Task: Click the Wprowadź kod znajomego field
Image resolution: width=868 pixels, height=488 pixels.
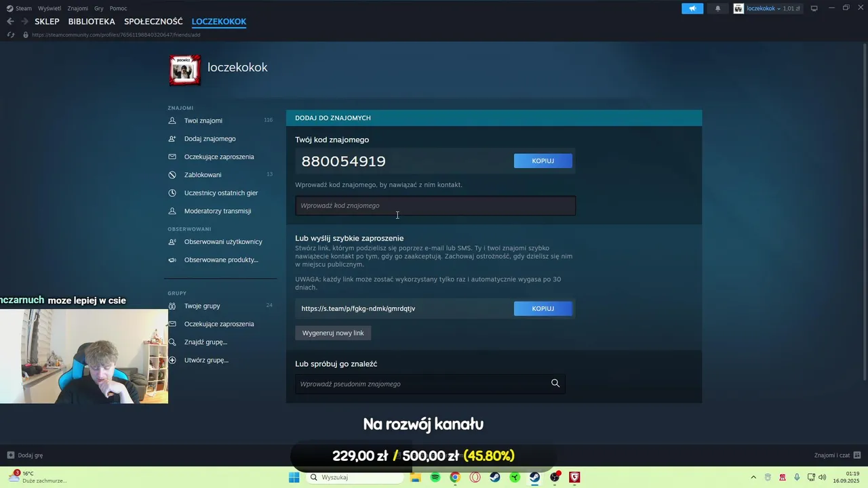Action: [435, 205]
